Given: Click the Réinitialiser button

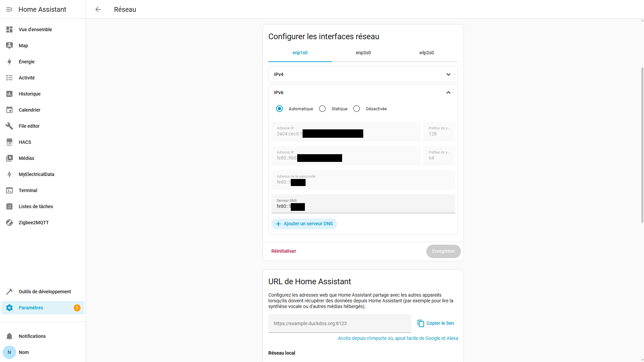Looking at the screenshot, I should click(284, 251).
